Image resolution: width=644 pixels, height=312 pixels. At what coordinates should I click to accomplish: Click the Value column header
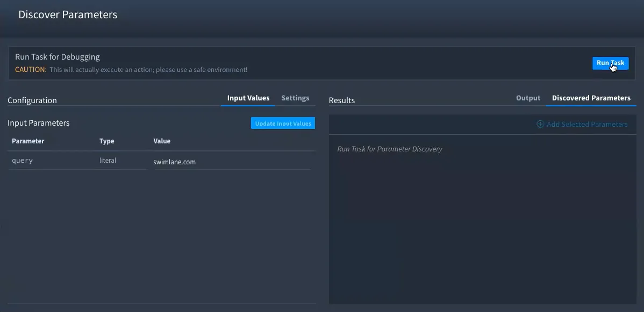pos(162,141)
